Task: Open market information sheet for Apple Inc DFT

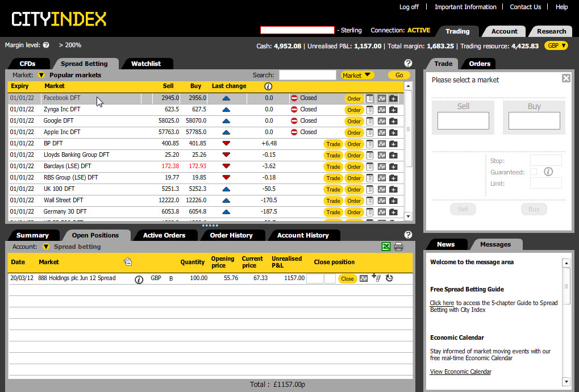Action: pyautogui.click(x=370, y=132)
